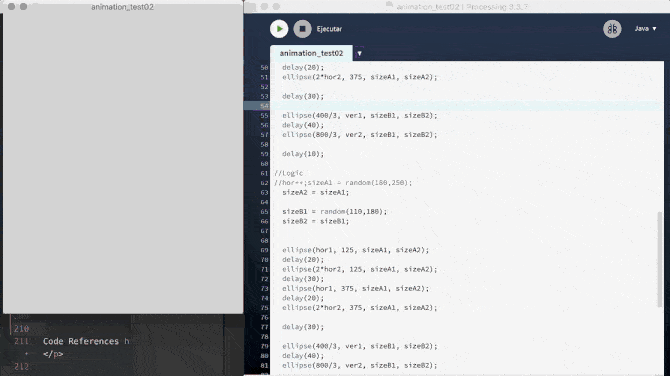The height and width of the screenshot is (376, 670).
Task: Click line number 211 in background editor
Action: coord(21,341)
